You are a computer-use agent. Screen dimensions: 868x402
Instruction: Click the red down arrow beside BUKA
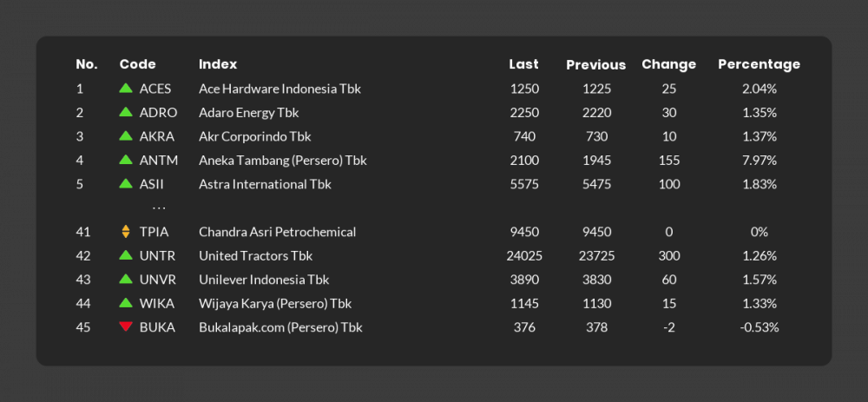click(126, 327)
